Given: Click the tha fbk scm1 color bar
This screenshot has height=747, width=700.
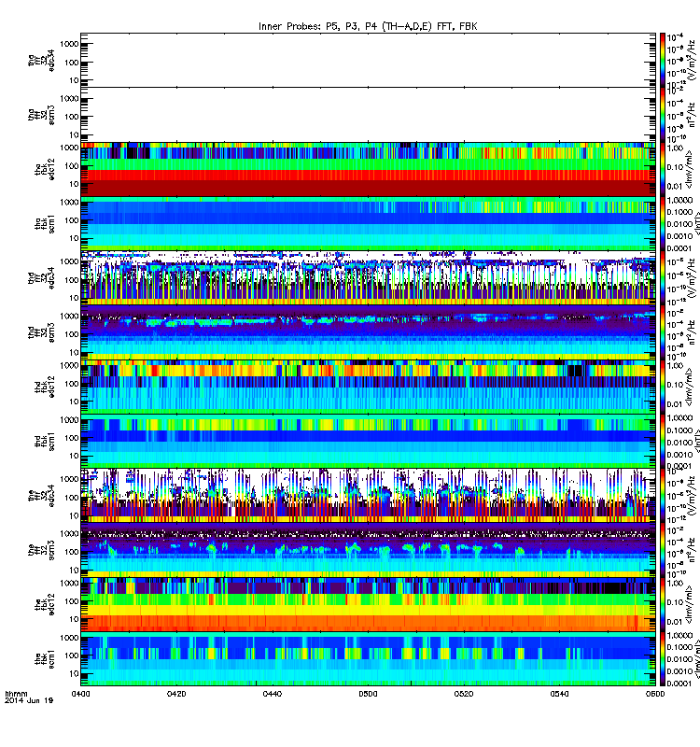Looking at the screenshot, I should click(663, 223).
